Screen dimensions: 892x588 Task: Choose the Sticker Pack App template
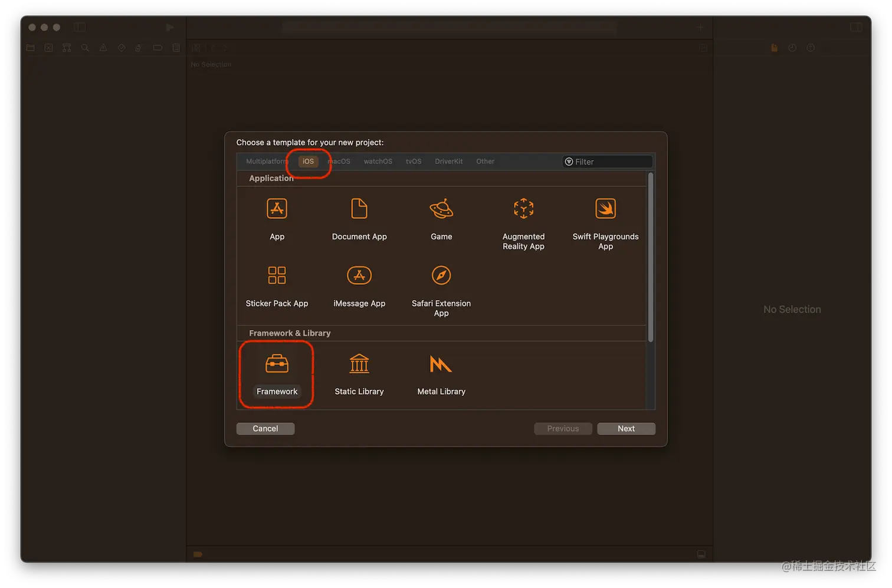click(277, 287)
